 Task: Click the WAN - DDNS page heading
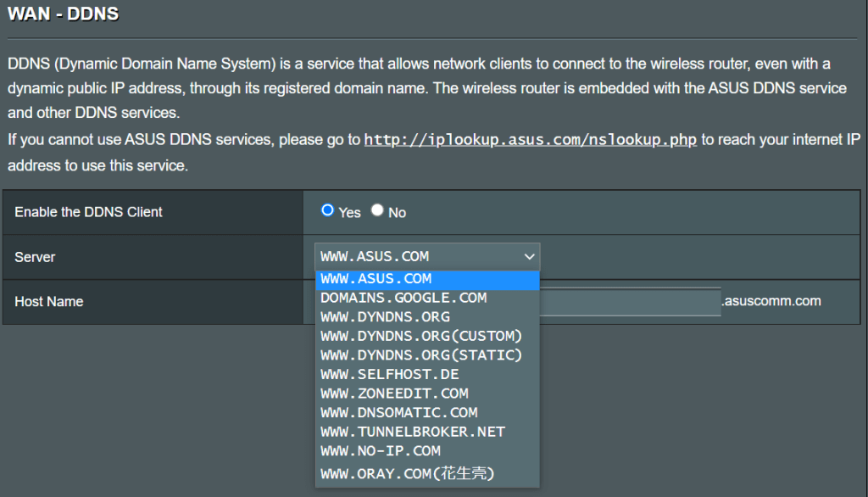[x=64, y=14]
